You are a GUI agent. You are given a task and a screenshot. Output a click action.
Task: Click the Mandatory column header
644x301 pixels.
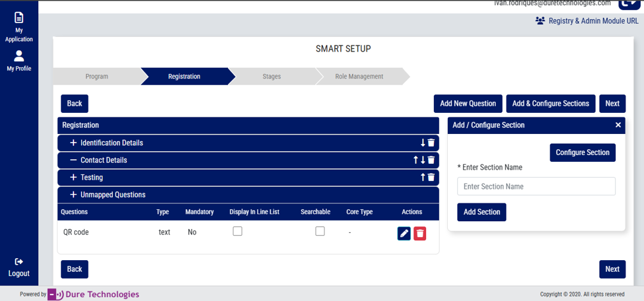(x=199, y=213)
